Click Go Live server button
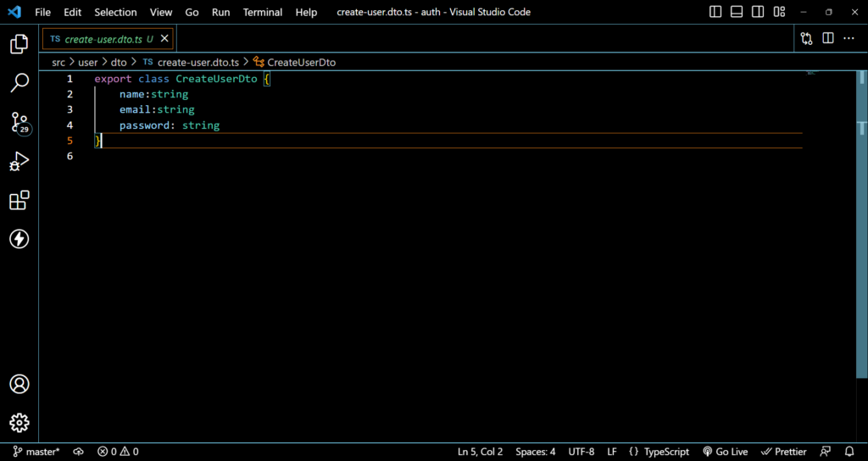This screenshot has height=461, width=868. click(726, 452)
